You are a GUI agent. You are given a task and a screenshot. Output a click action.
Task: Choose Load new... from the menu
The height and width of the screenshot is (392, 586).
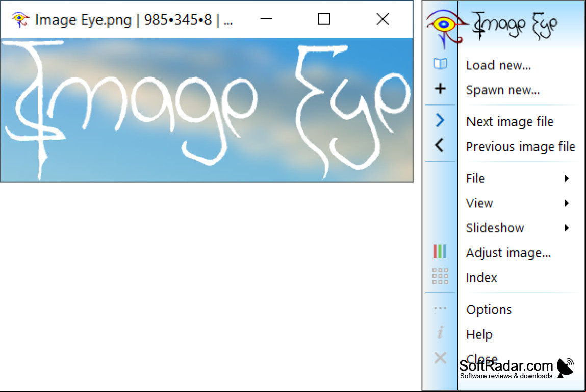pyautogui.click(x=498, y=65)
